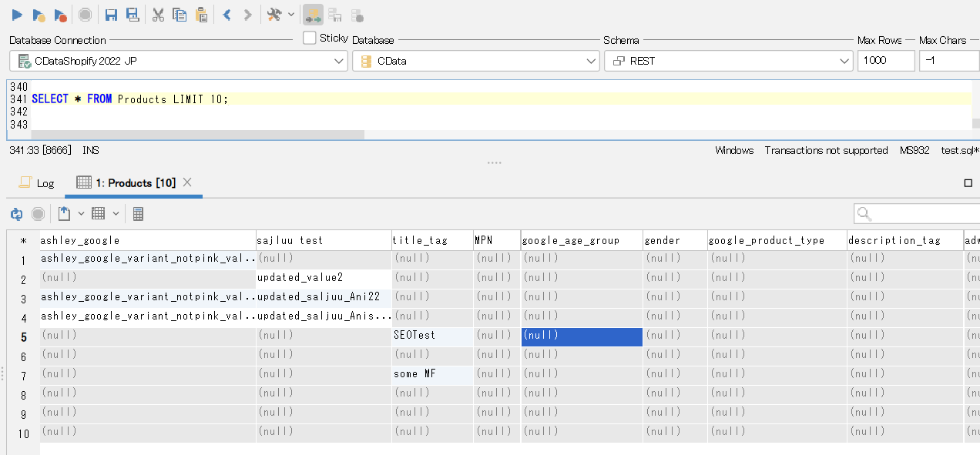Switch to the Log tab
The width and height of the screenshot is (980, 455).
tap(37, 183)
